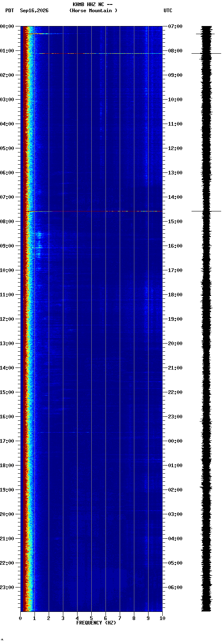The height and width of the screenshot is (644, 224).
Task: Click the date 'Sep16,2026'
Action: (34, 11)
